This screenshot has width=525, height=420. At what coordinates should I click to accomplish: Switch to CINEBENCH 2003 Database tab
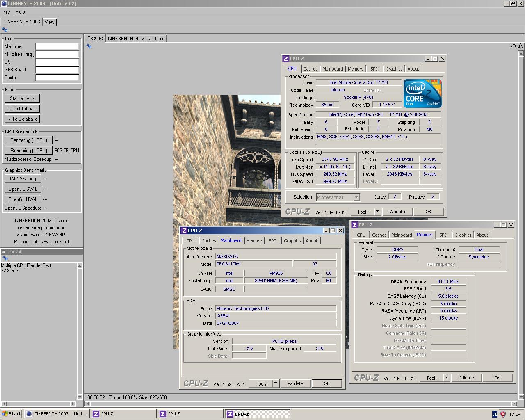[136, 39]
